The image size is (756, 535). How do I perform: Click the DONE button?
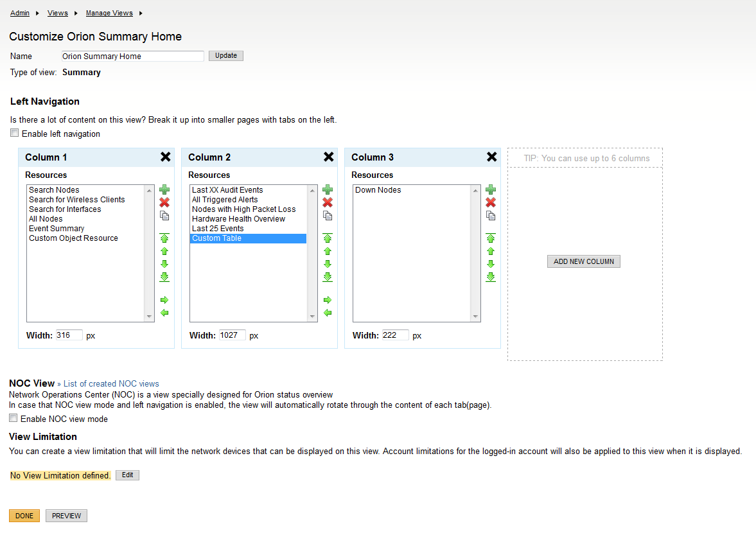(x=24, y=516)
